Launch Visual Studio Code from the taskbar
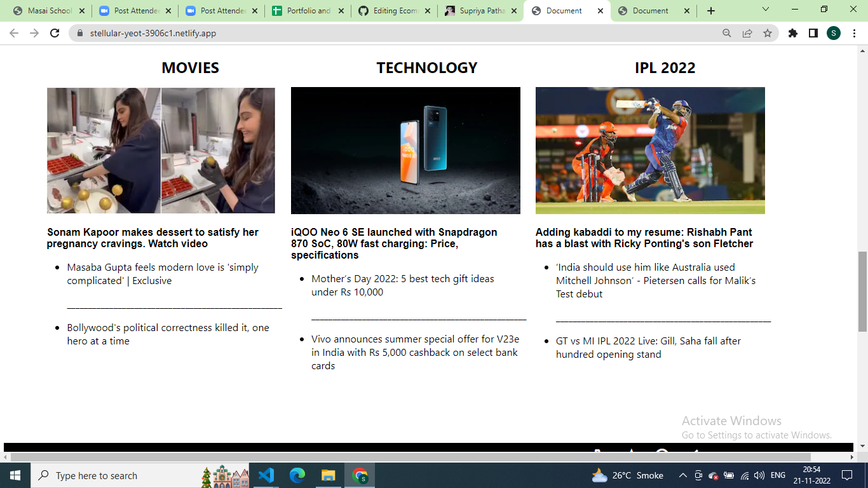This screenshot has height=488, width=868. [x=266, y=475]
